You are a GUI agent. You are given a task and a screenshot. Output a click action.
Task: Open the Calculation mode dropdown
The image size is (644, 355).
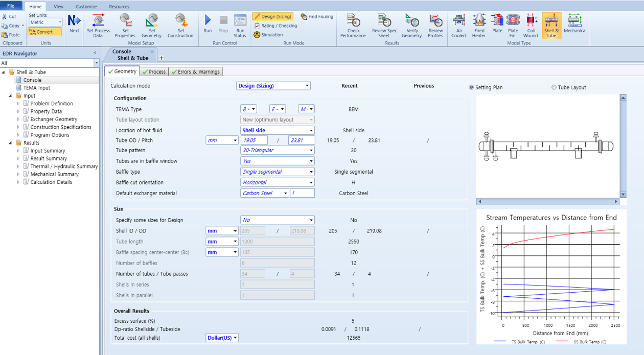(273, 86)
